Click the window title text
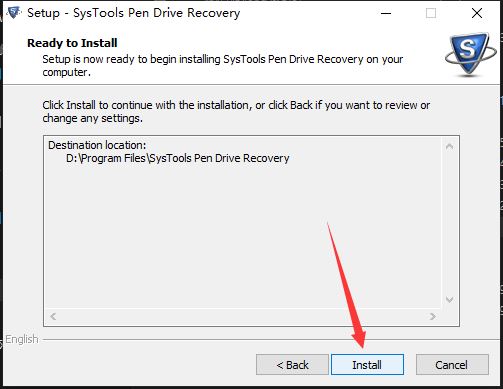Screen dimensions: 503x389 pyautogui.click(x=134, y=13)
